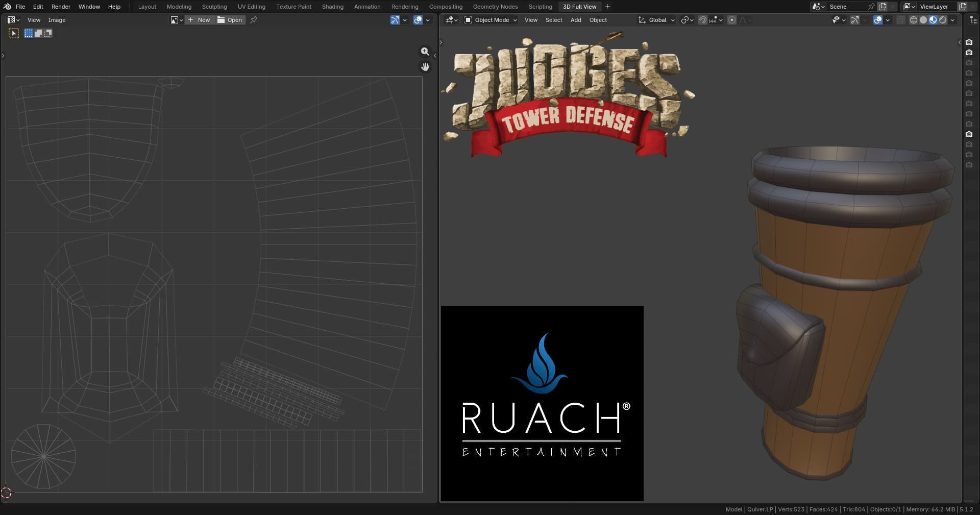Open the Window menu
The image size is (980, 515).
(89, 7)
